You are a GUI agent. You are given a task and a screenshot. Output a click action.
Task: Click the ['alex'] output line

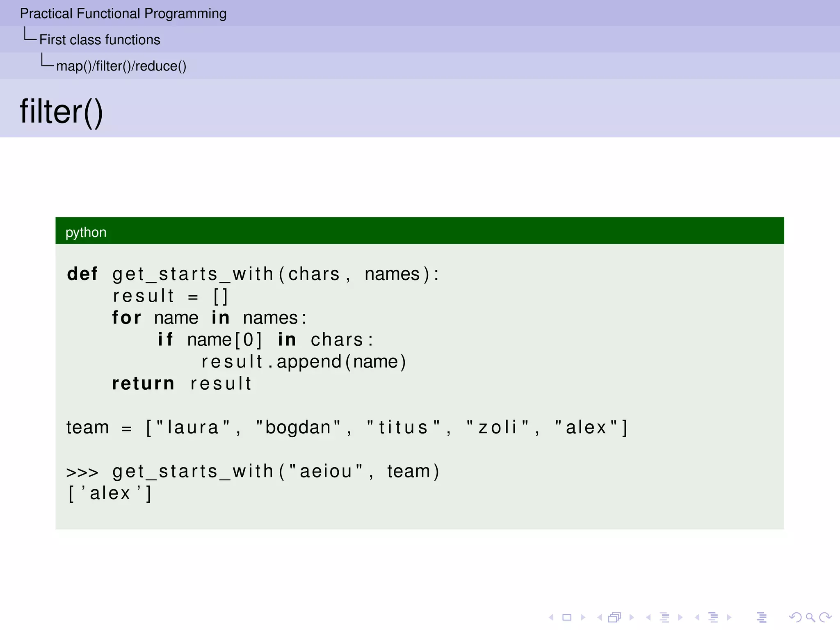tap(110, 493)
